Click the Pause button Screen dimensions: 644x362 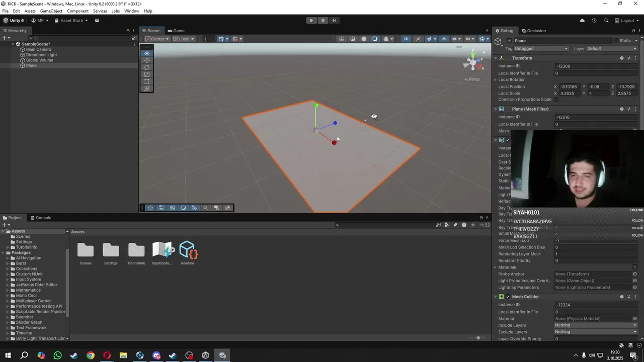point(323,21)
